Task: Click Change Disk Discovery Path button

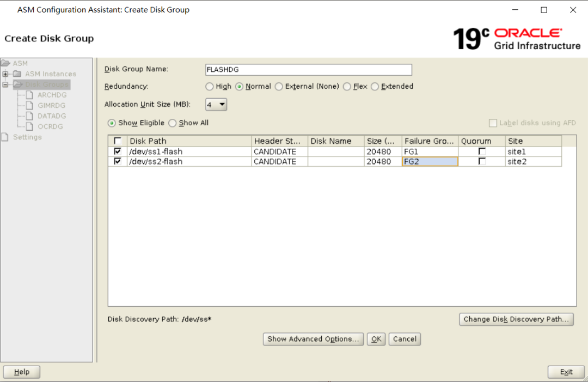Action: coord(516,319)
